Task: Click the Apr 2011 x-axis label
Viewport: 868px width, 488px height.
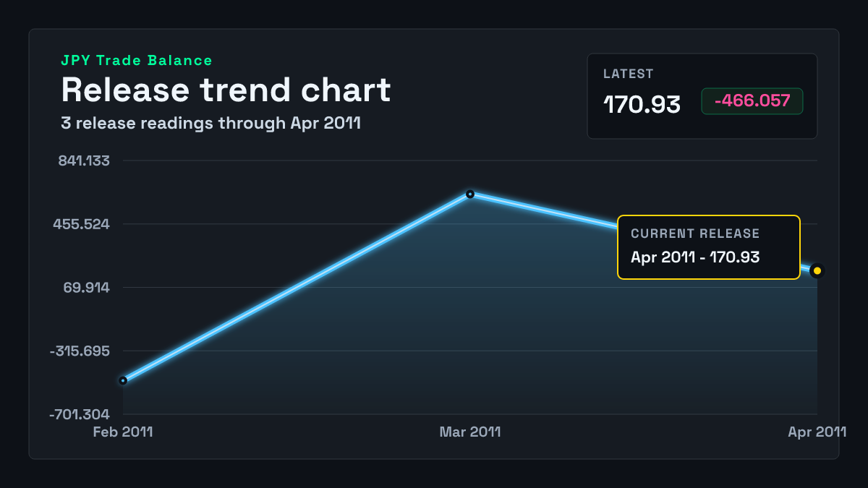Action: [x=817, y=432]
